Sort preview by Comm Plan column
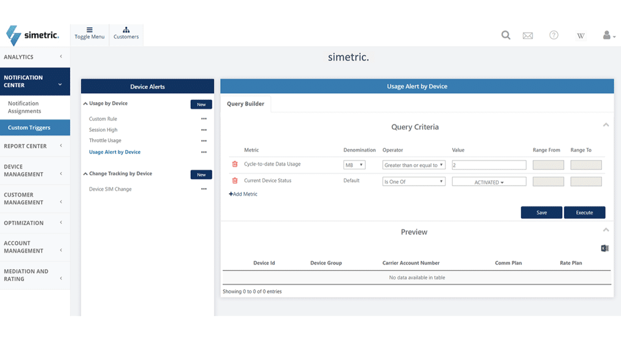621x364 pixels. (x=509, y=263)
